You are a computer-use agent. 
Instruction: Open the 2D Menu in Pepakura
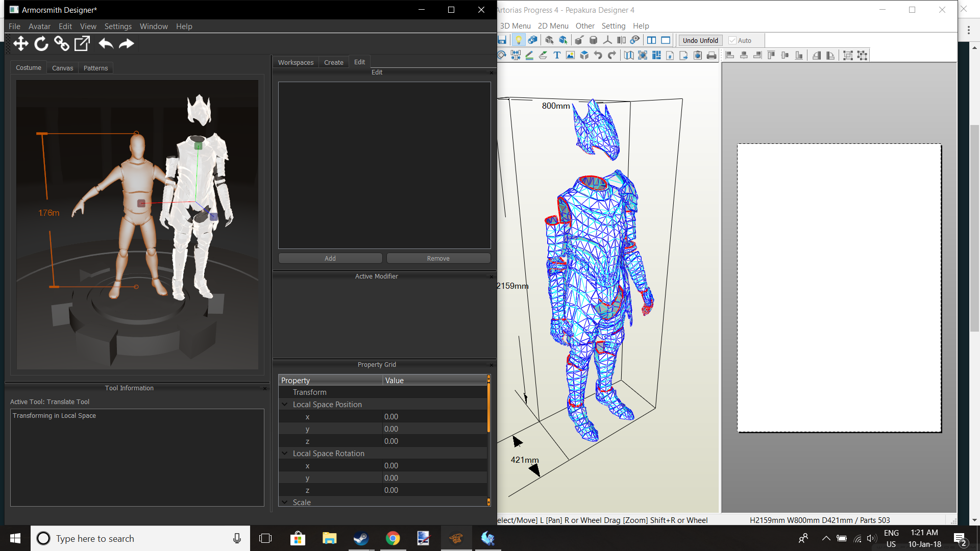click(x=553, y=26)
